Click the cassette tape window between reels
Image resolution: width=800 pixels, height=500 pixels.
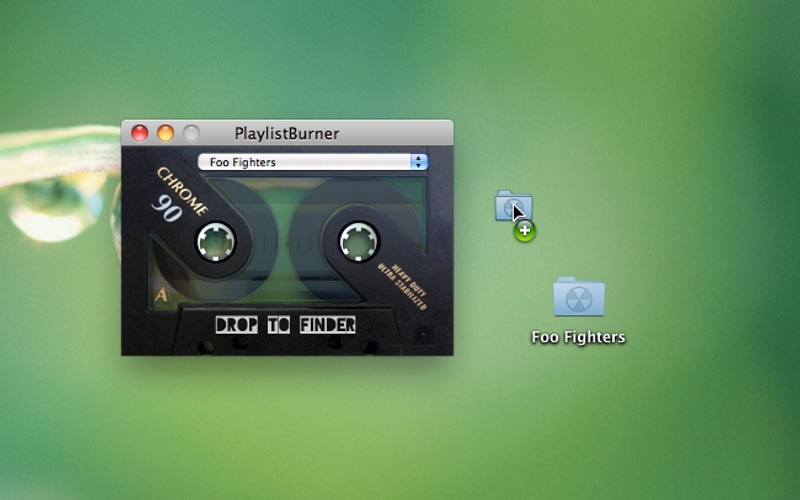point(287,242)
